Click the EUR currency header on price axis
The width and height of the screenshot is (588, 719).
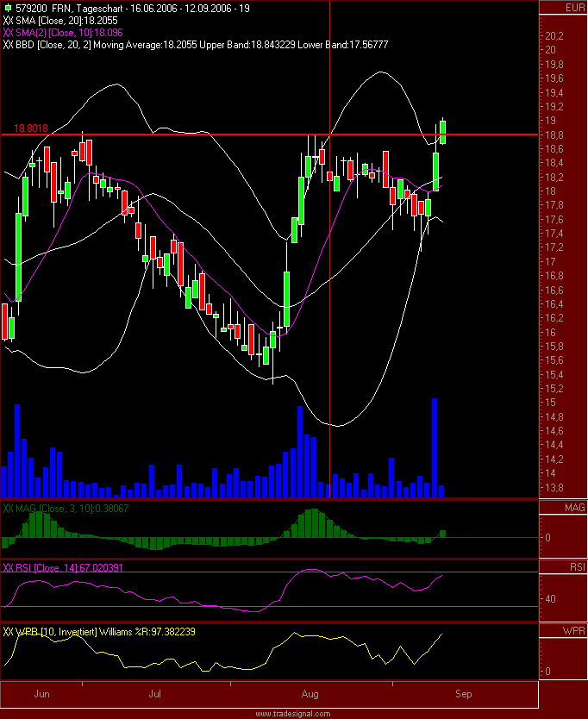575,8
